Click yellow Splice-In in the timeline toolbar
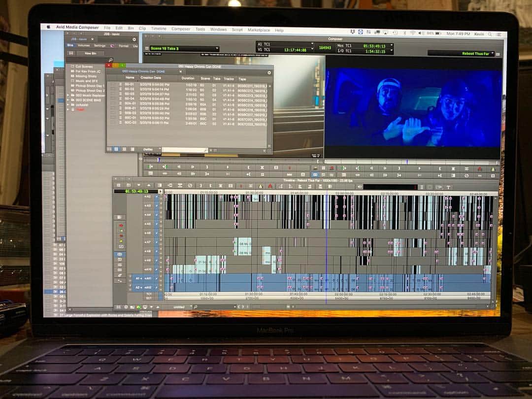The height and width of the screenshot is (399, 532). [x=261, y=186]
